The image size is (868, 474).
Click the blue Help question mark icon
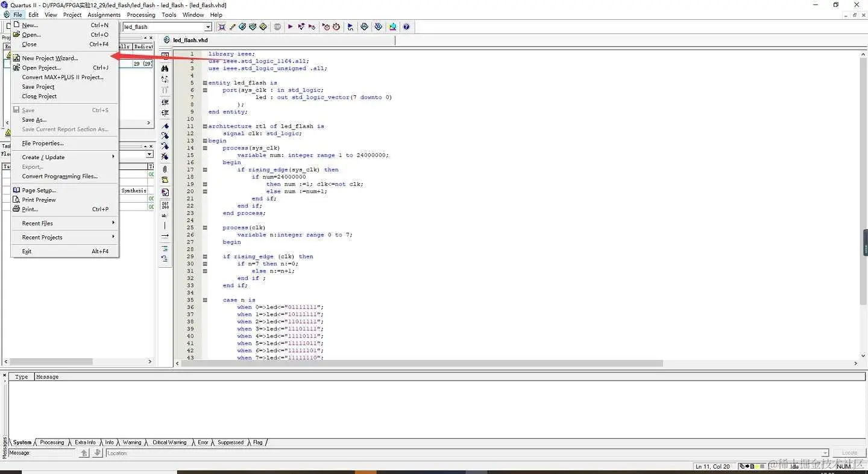(406, 27)
